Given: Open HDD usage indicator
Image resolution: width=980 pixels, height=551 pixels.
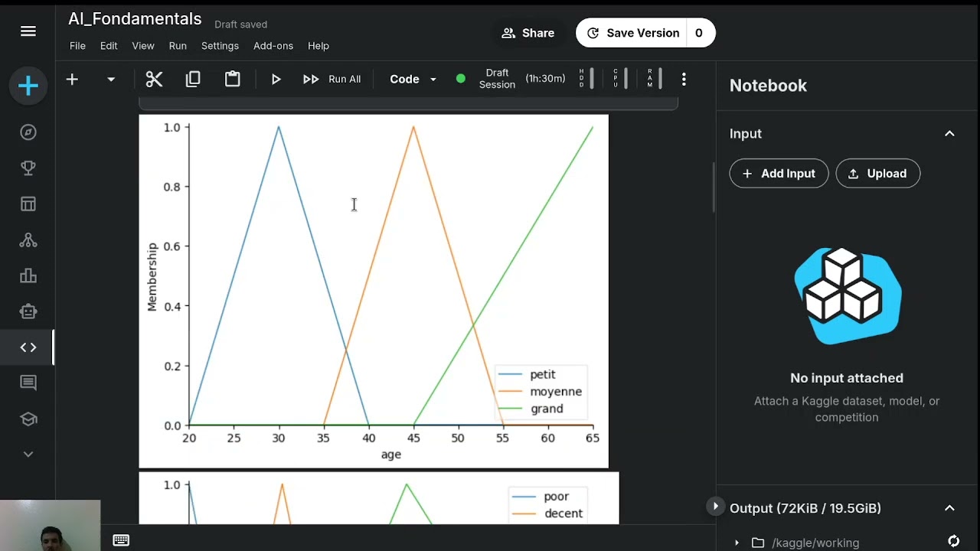Looking at the screenshot, I should point(586,78).
